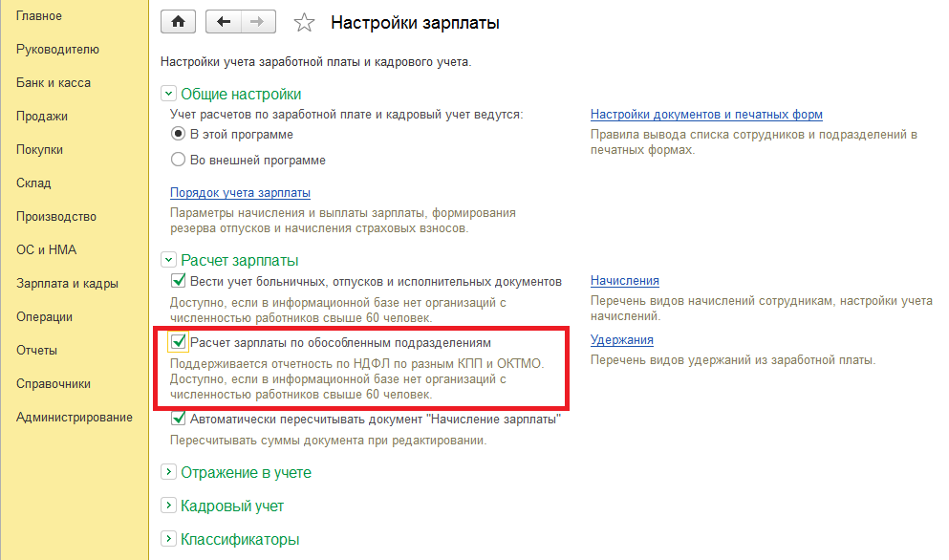
Task: Open 'Операции' sidebar section
Action: [44, 316]
